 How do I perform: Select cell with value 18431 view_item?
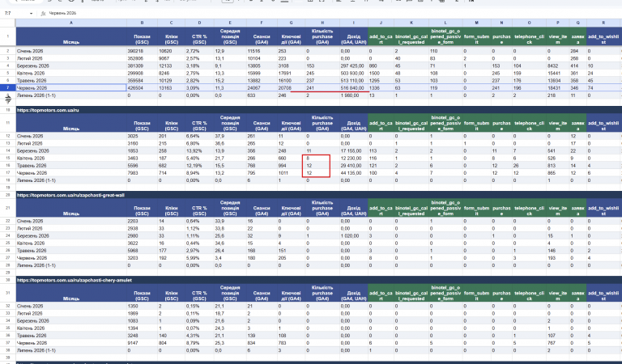559,88
